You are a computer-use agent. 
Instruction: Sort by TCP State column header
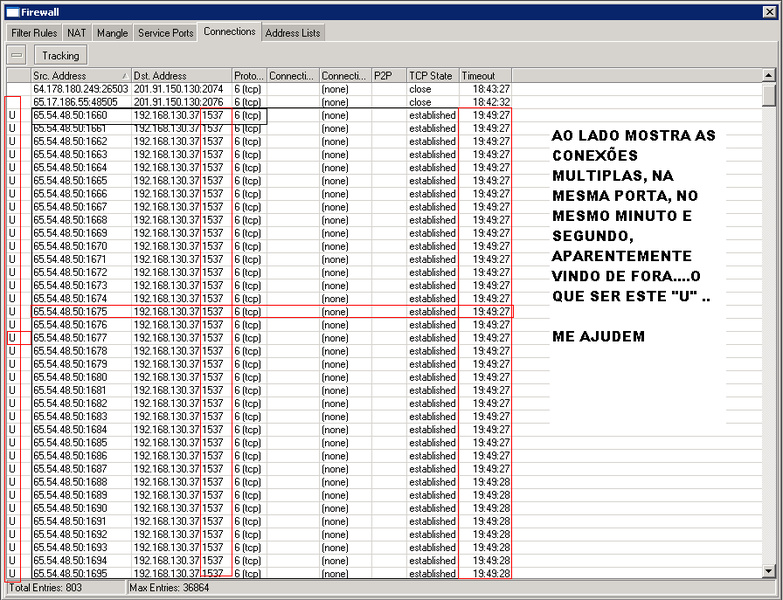431,76
